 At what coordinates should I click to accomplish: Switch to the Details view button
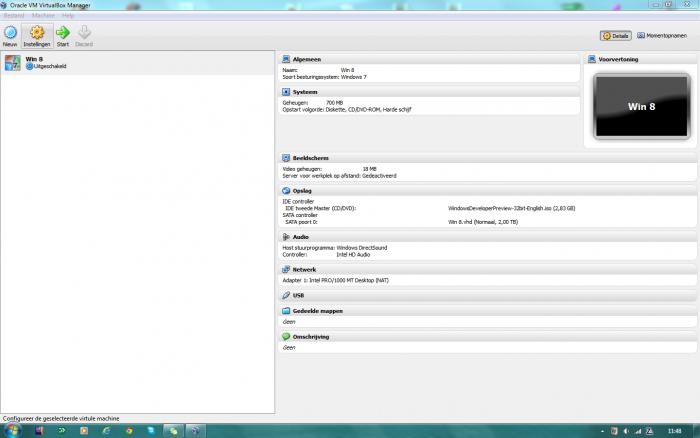[x=616, y=36]
